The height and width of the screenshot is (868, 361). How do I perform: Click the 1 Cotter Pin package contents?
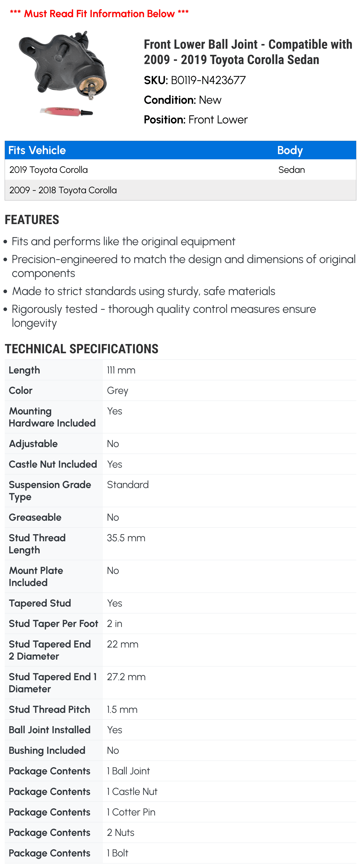131,812
